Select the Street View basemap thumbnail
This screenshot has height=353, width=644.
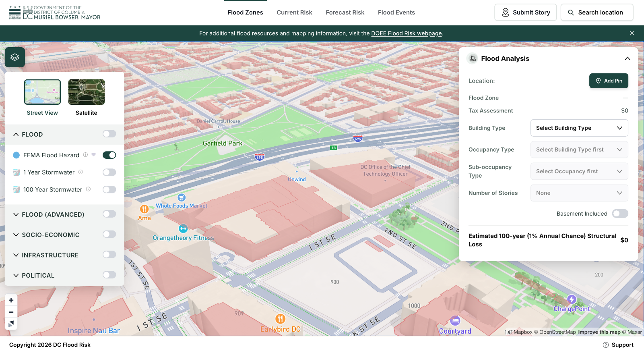42,92
